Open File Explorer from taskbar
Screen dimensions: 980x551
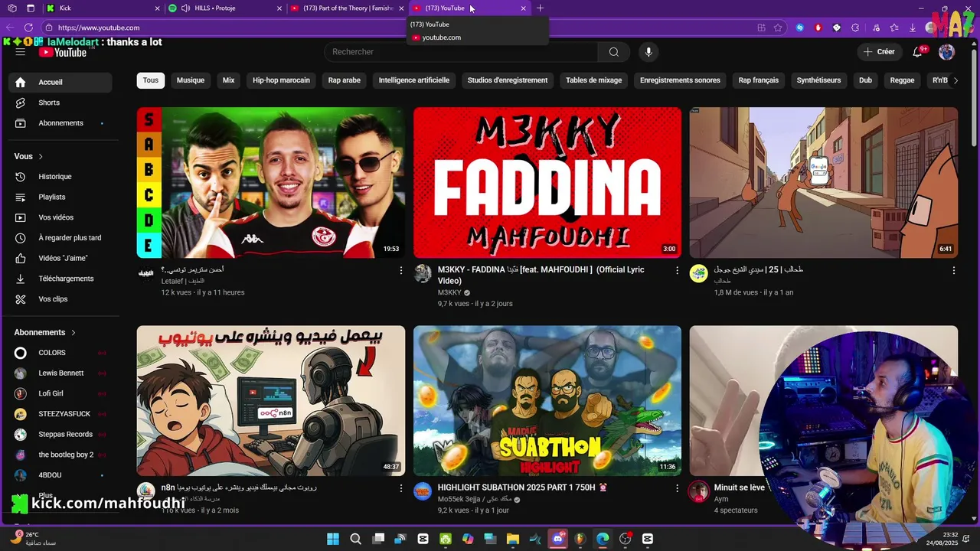click(x=513, y=539)
